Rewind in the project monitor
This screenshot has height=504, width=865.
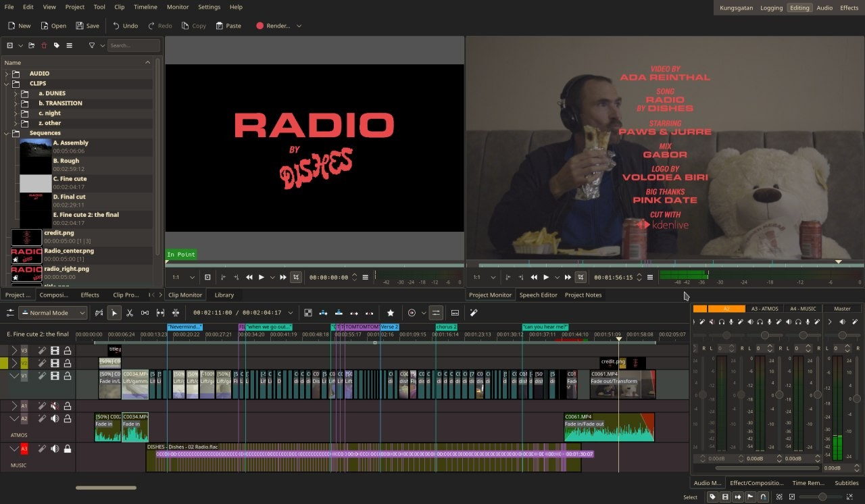534,277
